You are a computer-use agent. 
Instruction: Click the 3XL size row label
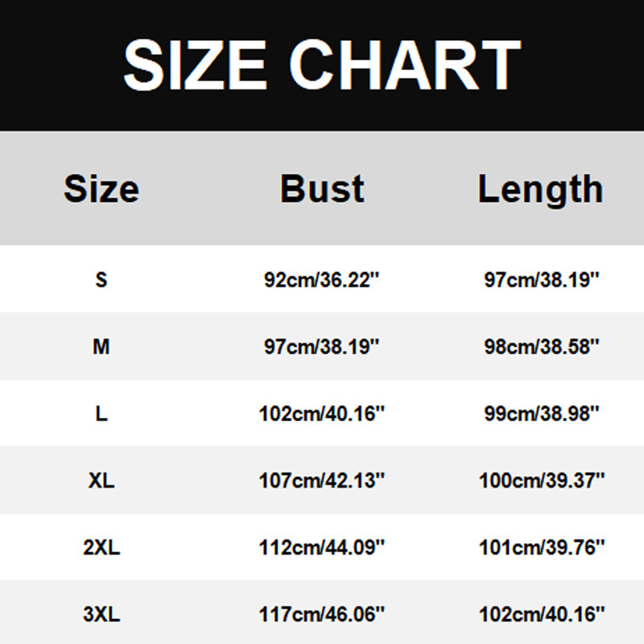[101, 616]
